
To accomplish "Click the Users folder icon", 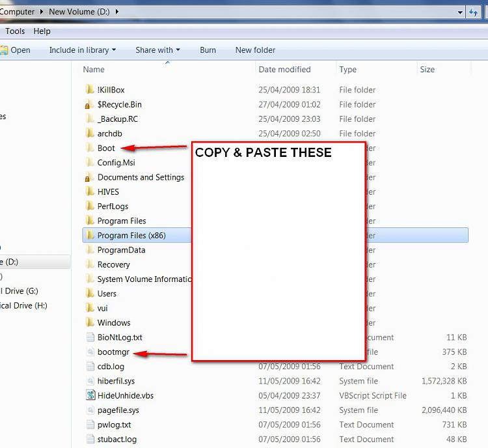I will pyautogui.click(x=90, y=294).
